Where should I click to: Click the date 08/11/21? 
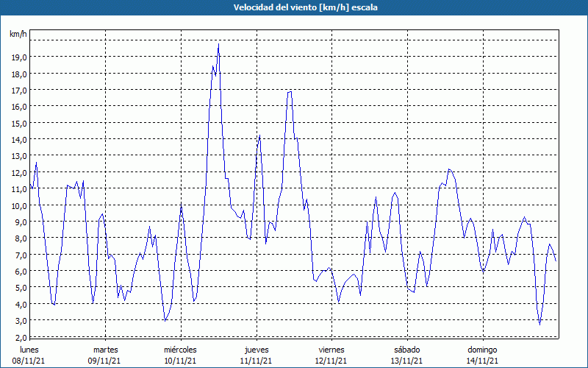[29, 361]
